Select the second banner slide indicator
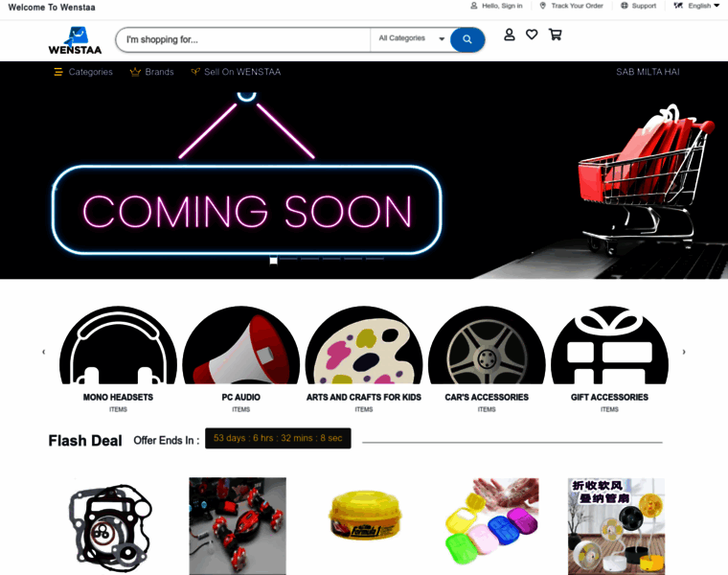The width and height of the screenshot is (728, 575). tap(288, 259)
